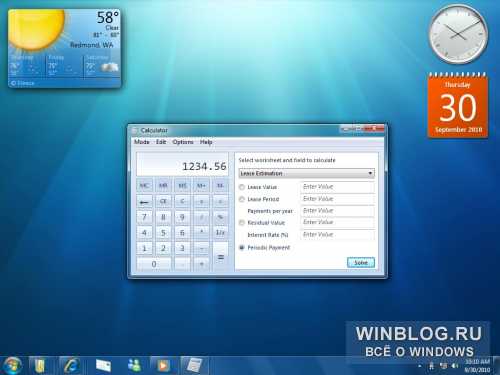Viewport: 500px width, 375px height.
Task: Click the 3 digit key
Action: click(x=182, y=248)
